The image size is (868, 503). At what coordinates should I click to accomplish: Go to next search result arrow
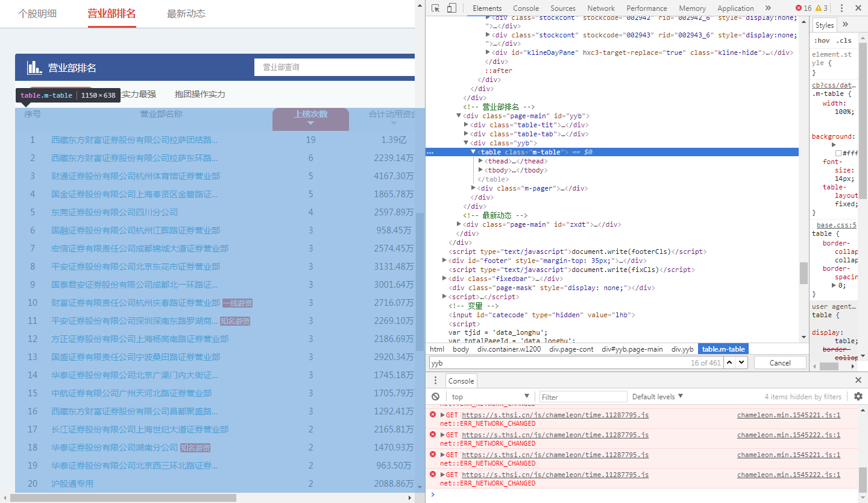coord(741,362)
